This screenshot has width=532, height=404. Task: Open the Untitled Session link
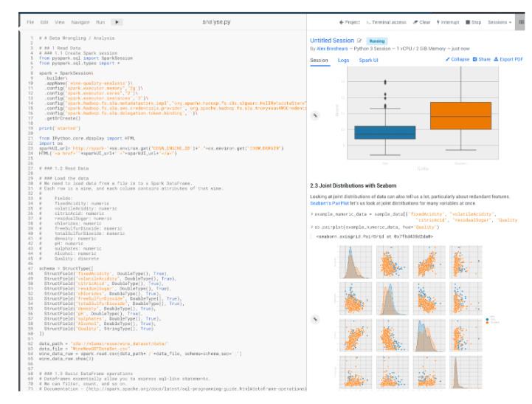[x=332, y=41]
